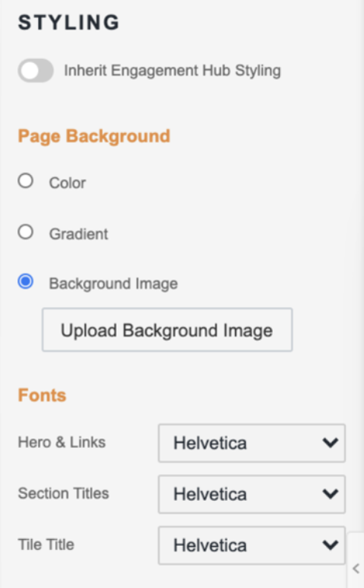This screenshot has width=364, height=588.
Task: Click the Upload Background Image button
Action: [167, 330]
